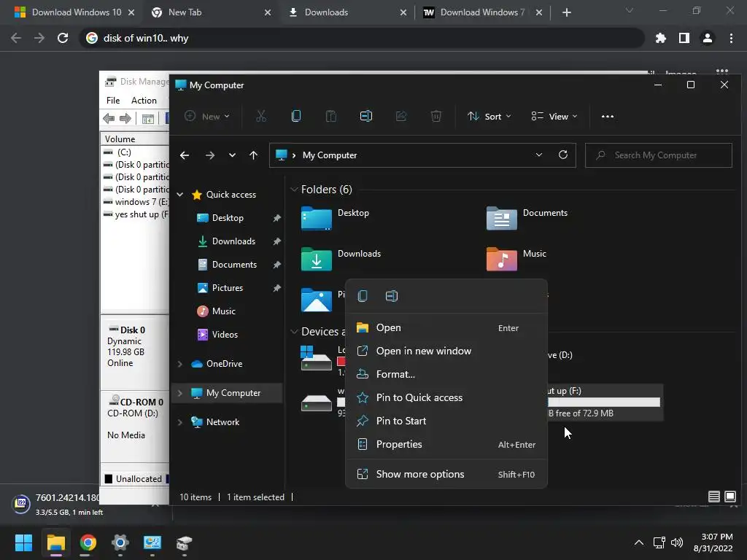Image resolution: width=747 pixels, height=560 pixels.
Task: Expand OneDrive in navigation pane
Action: click(x=180, y=364)
